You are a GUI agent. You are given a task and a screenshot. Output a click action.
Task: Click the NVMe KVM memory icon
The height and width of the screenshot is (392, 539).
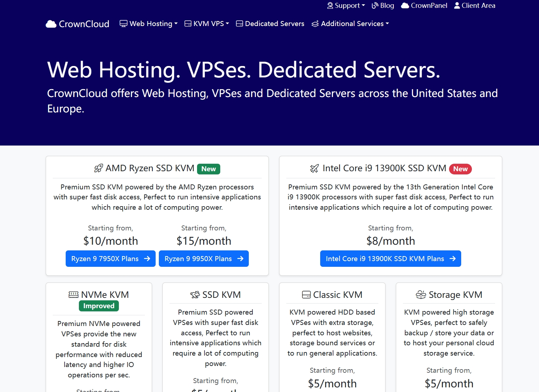pyautogui.click(x=74, y=295)
